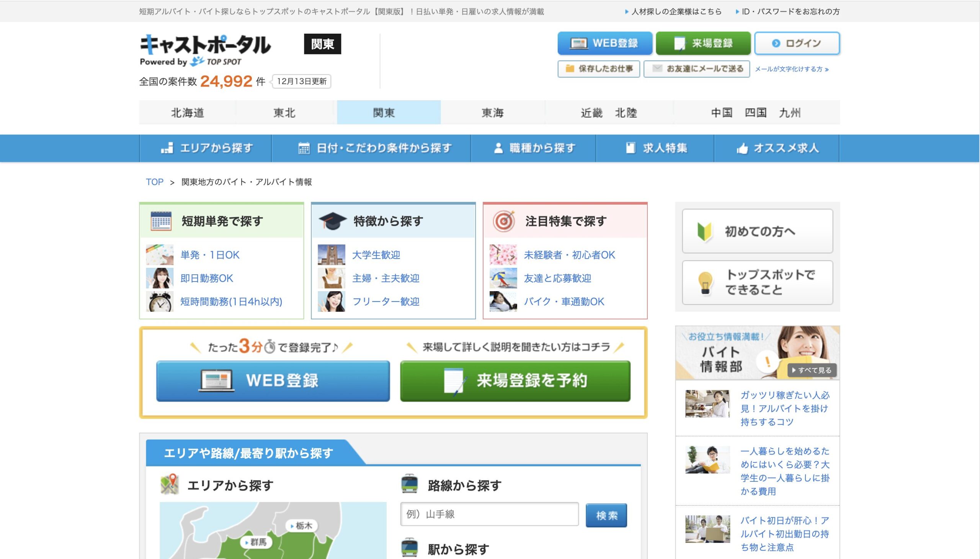The image size is (980, 559).
Task: Switch to the 東海 region tab
Action: [x=492, y=112]
